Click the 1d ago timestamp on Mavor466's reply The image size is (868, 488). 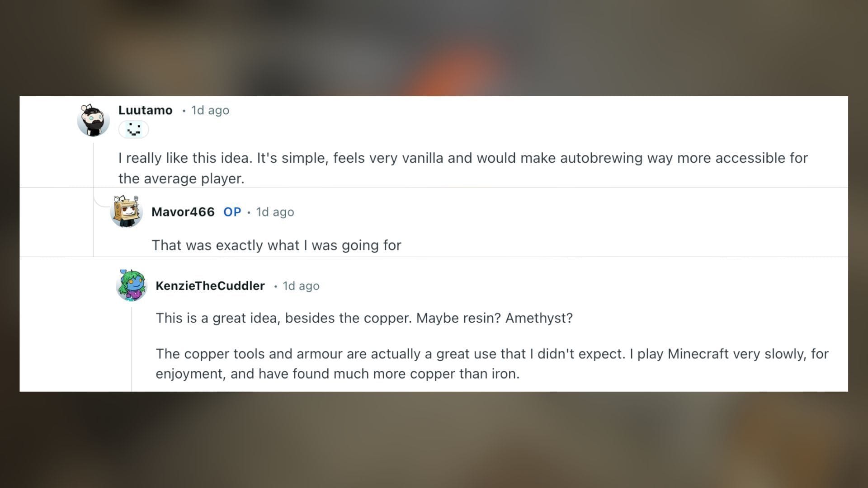(x=274, y=212)
